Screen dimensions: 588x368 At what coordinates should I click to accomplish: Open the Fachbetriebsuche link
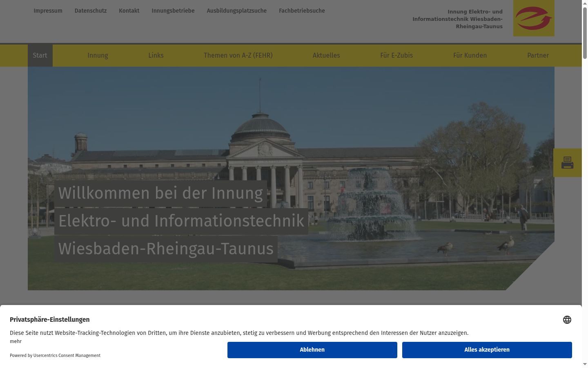(302, 11)
